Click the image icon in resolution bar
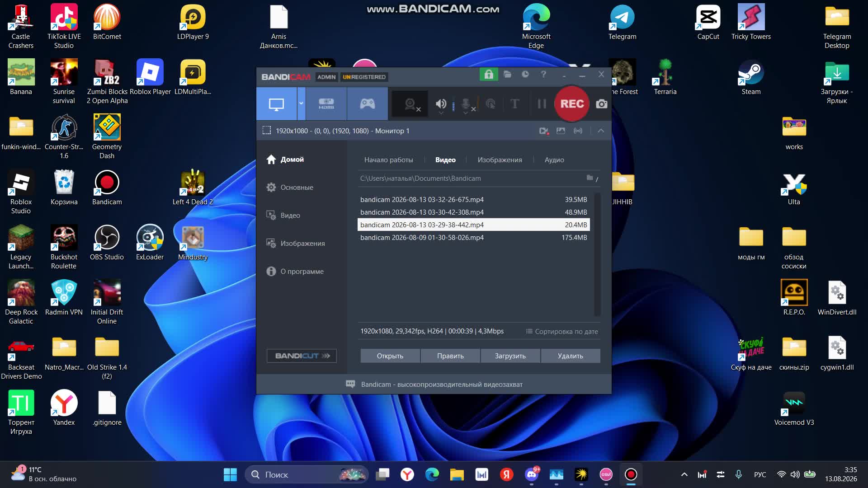Viewport: 868px width, 488px height. [x=561, y=131]
